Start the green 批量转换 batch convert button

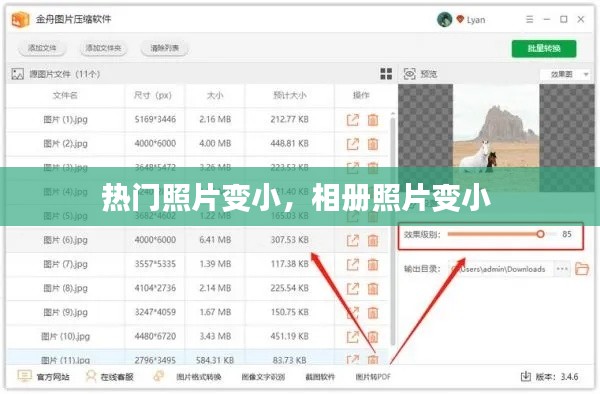[544, 49]
